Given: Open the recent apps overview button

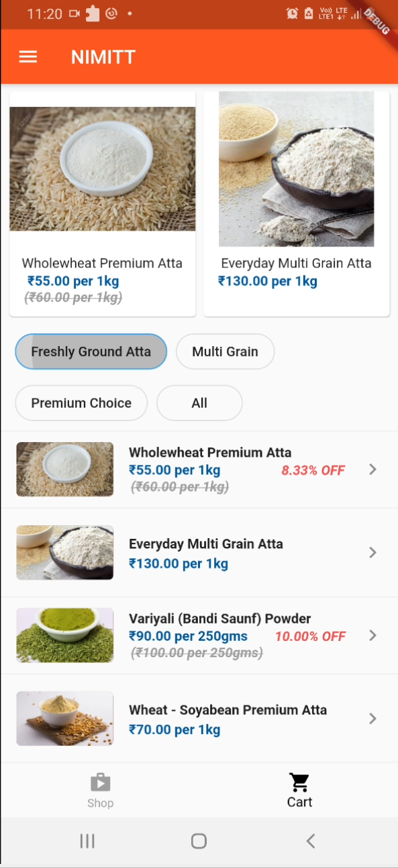Looking at the screenshot, I should pyautogui.click(x=87, y=840).
